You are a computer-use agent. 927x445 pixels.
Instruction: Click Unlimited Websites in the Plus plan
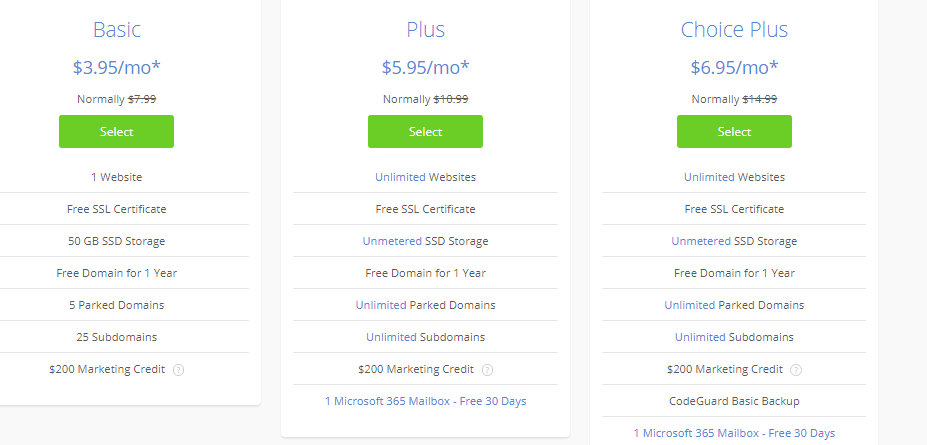(x=425, y=177)
